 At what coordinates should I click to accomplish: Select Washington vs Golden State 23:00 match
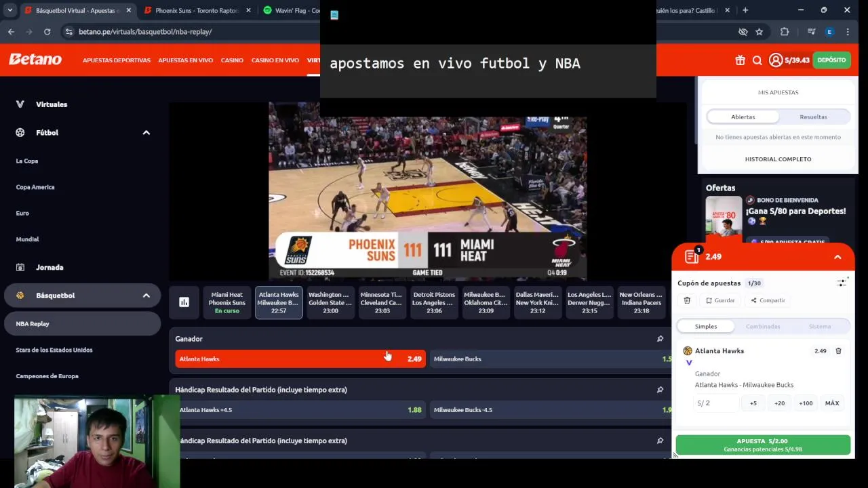pyautogui.click(x=330, y=302)
